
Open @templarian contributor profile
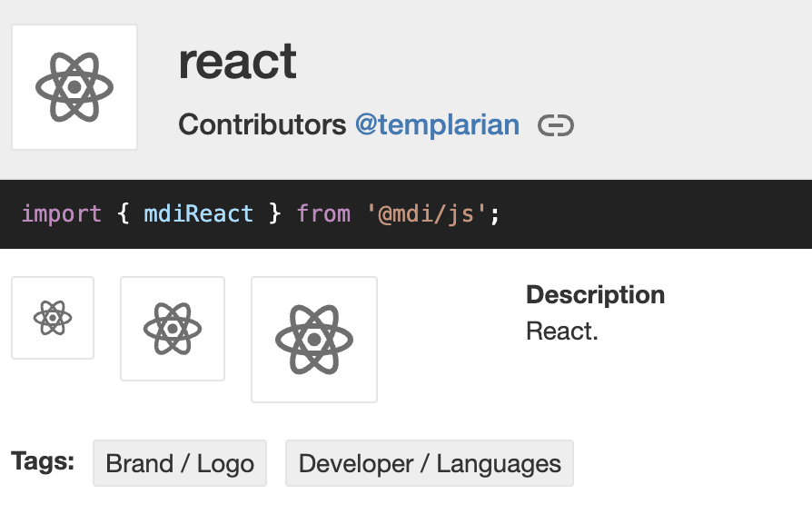(437, 124)
